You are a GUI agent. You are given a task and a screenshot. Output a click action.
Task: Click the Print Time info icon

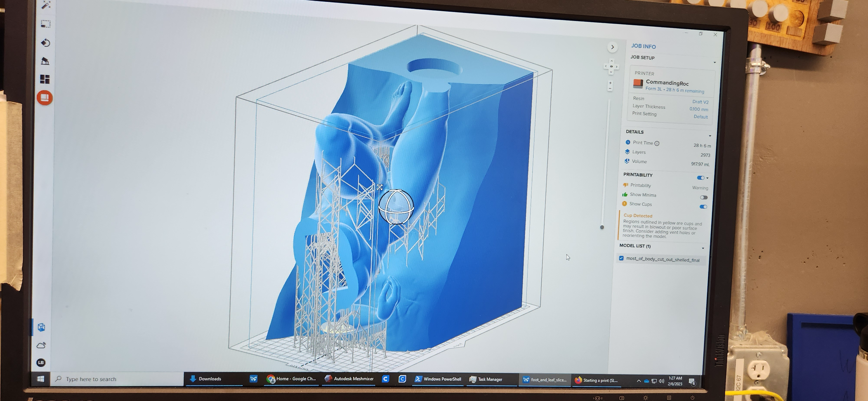[657, 143]
